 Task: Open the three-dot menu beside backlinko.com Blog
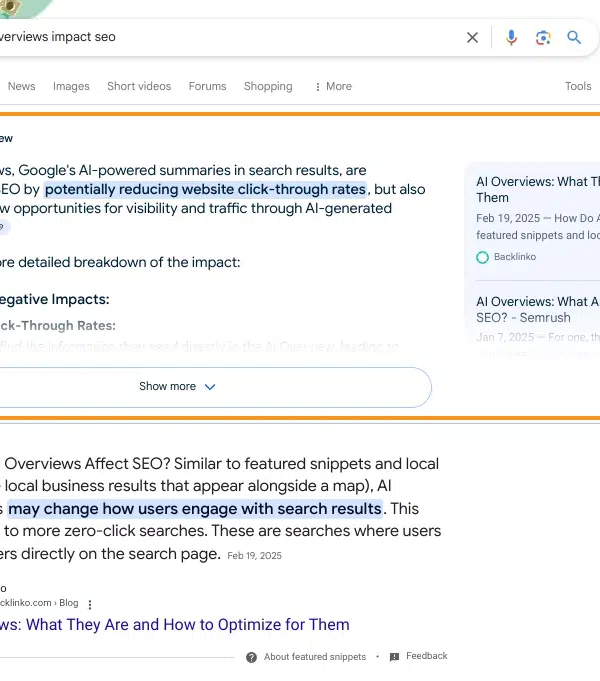click(x=90, y=604)
